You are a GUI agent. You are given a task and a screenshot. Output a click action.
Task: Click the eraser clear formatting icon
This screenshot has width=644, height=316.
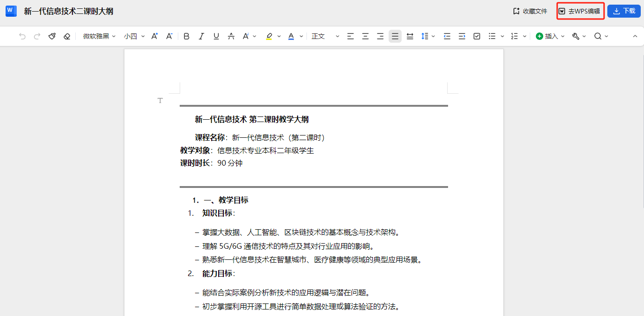(67, 36)
